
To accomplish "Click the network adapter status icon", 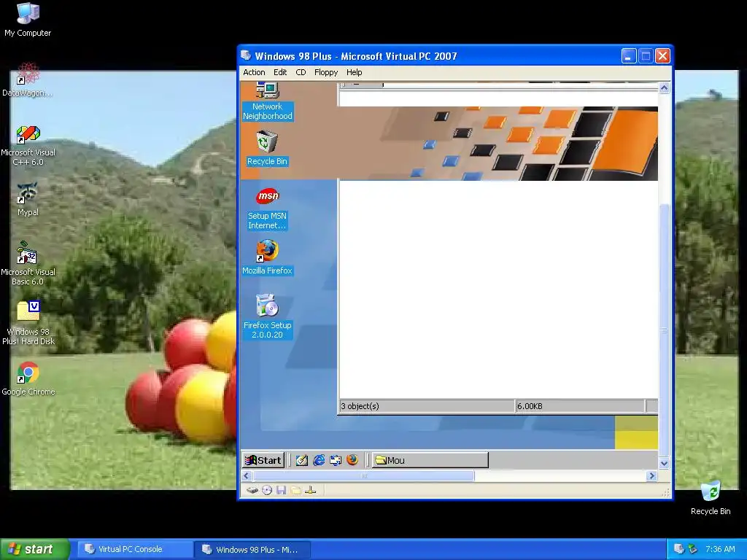I will pos(311,490).
